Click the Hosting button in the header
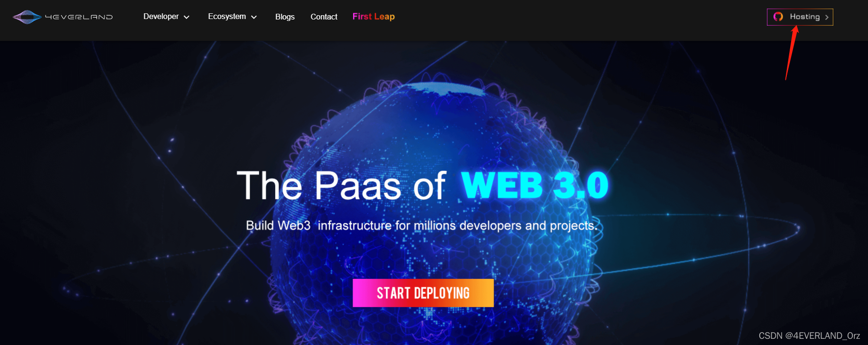Viewport: 868px width, 345px height. coord(800,17)
